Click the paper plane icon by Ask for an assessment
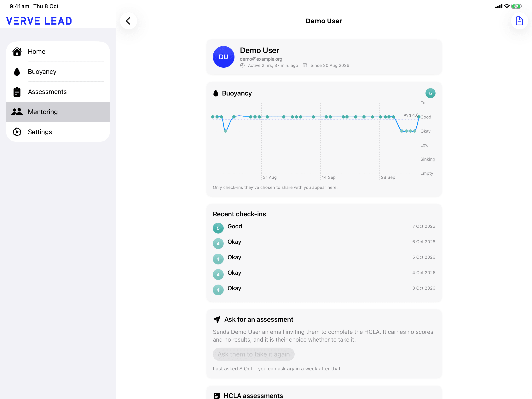The height and width of the screenshot is (399, 532). coord(217,319)
